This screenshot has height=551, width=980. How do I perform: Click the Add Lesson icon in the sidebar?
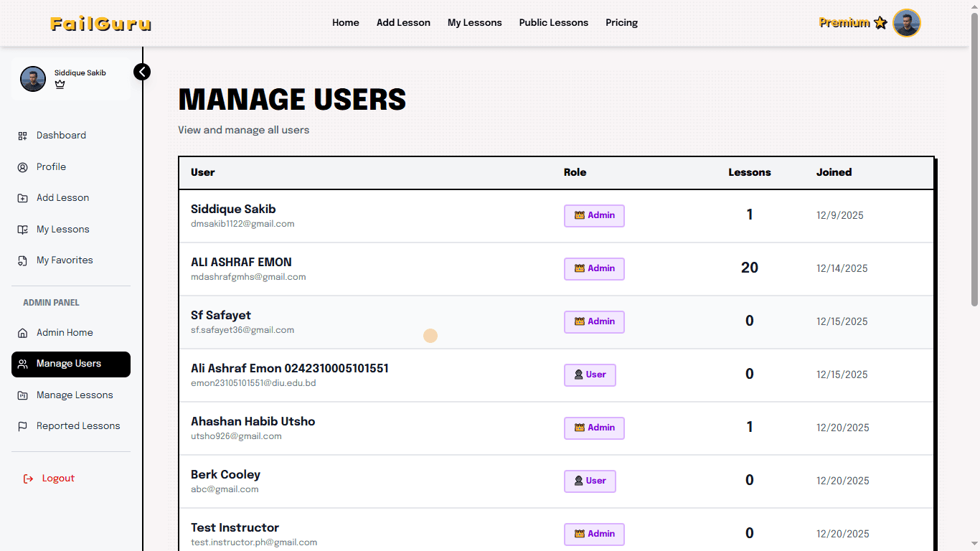tap(22, 198)
